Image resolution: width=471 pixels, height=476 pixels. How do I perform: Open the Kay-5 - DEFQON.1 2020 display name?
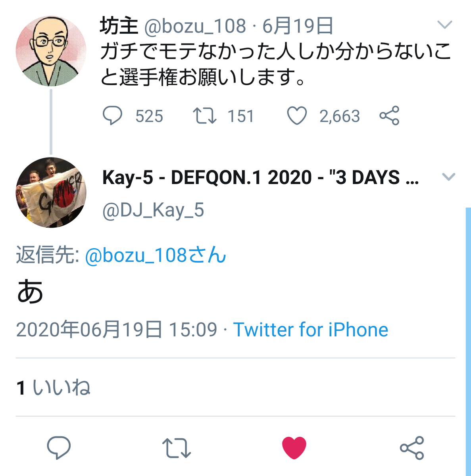(x=260, y=177)
